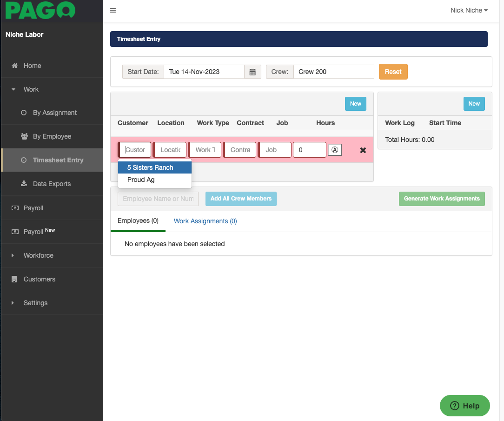Click the circled A auto-hours icon
Image resolution: width=504 pixels, height=421 pixels.
(x=335, y=150)
